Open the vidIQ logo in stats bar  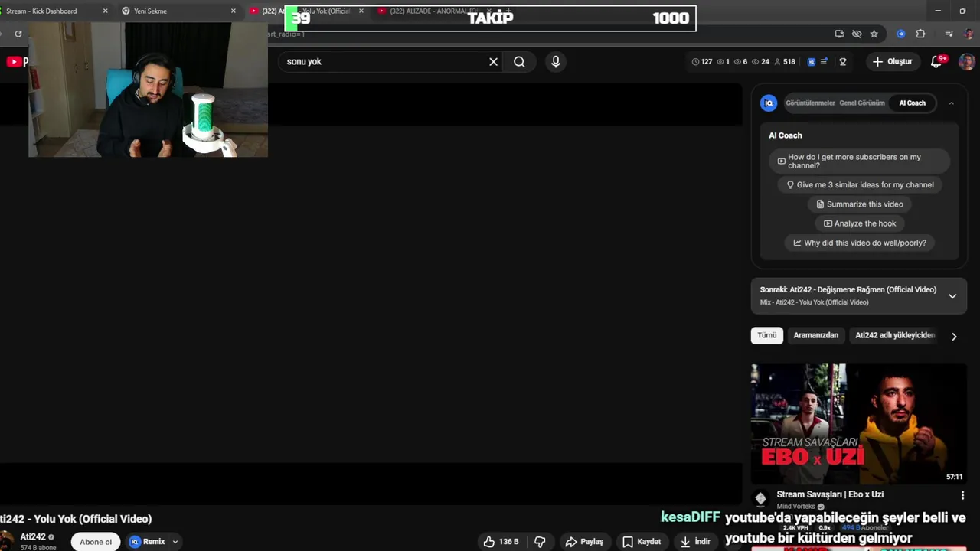coord(812,62)
